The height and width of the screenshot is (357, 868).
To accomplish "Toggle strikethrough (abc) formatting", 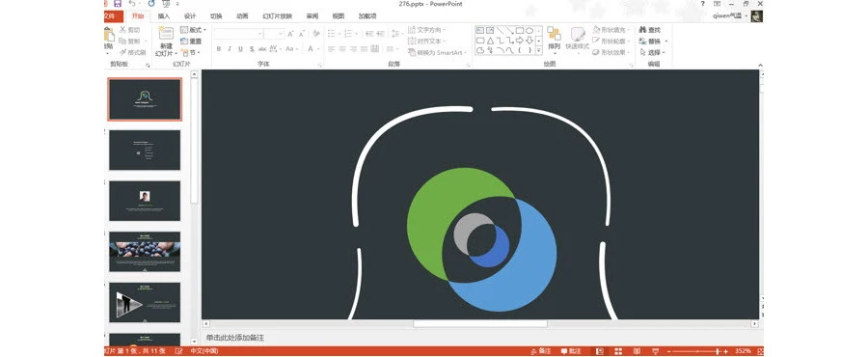I will 262,48.
